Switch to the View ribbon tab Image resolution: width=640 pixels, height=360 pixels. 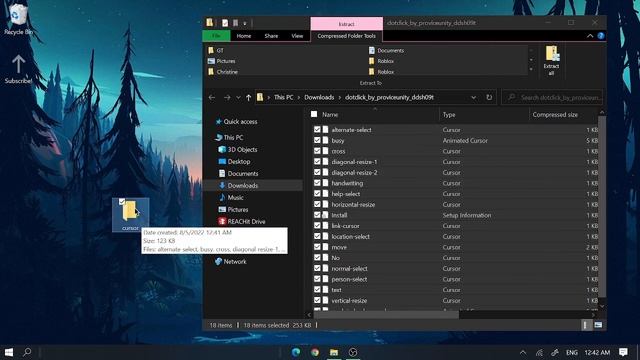pyautogui.click(x=297, y=36)
